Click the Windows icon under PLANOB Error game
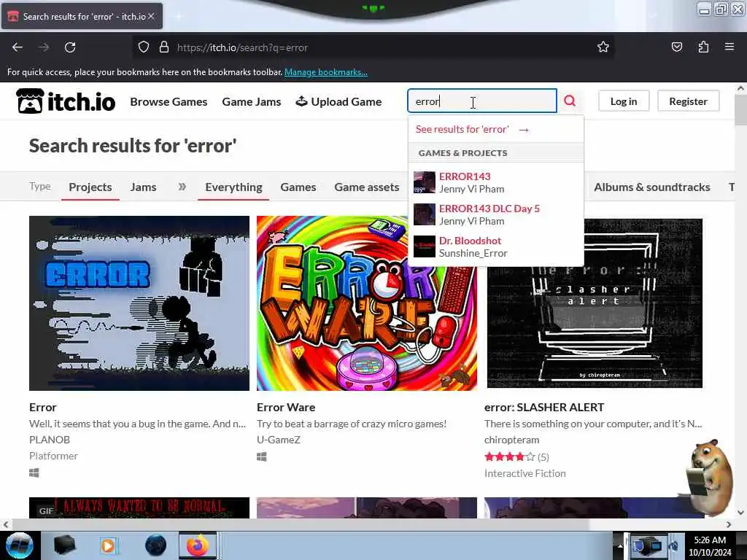Screen dimensions: 747x560 click(x=34, y=472)
